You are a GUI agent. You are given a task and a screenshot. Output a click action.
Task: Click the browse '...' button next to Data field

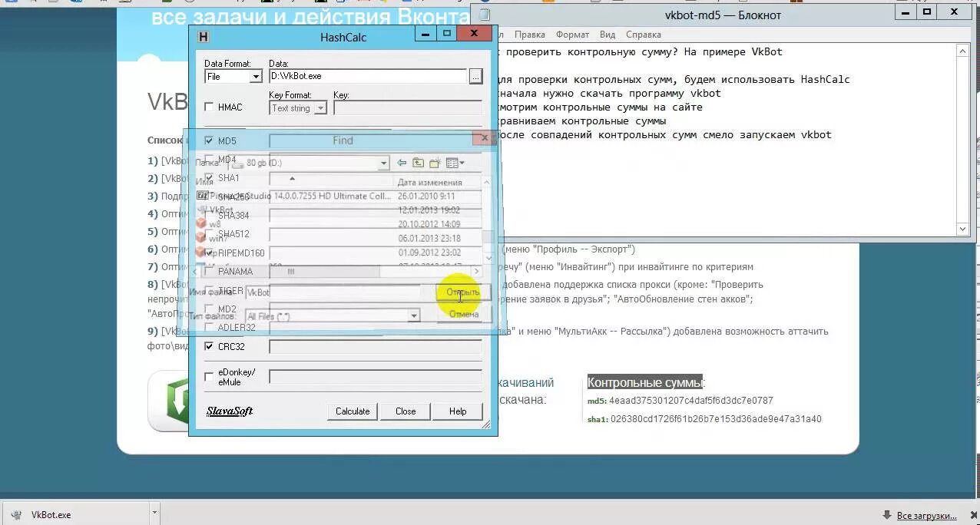tap(475, 76)
